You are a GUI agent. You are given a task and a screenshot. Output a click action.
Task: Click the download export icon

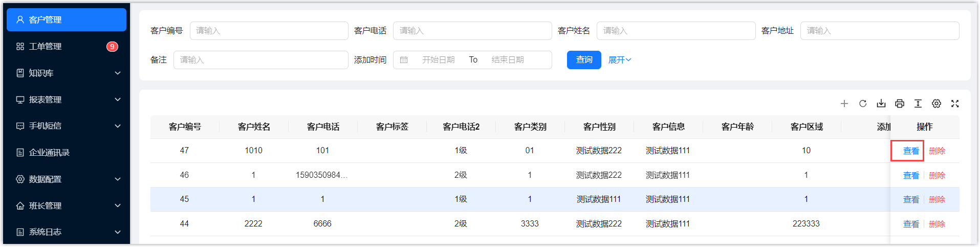(x=881, y=104)
